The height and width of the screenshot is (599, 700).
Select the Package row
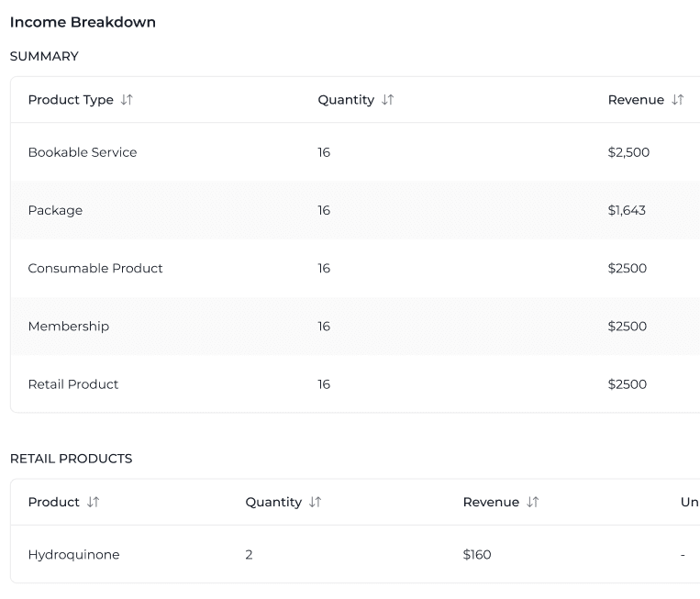click(55, 210)
